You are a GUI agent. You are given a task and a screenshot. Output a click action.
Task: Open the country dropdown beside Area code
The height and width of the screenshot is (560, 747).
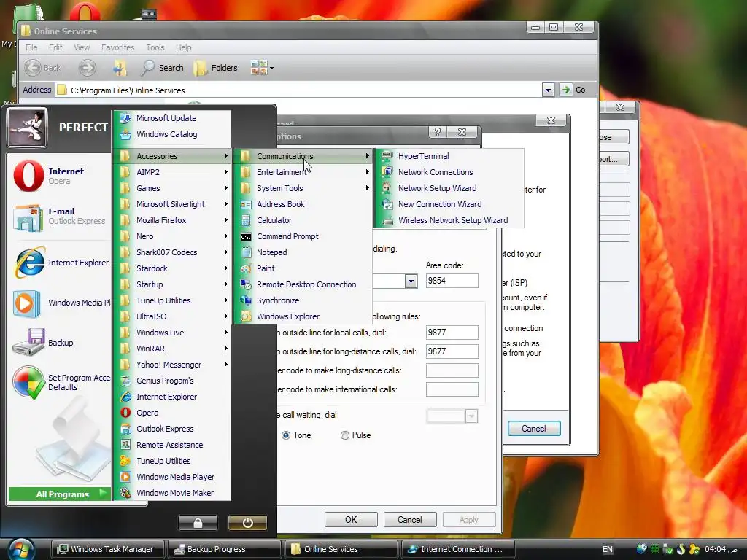coord(411,281)
